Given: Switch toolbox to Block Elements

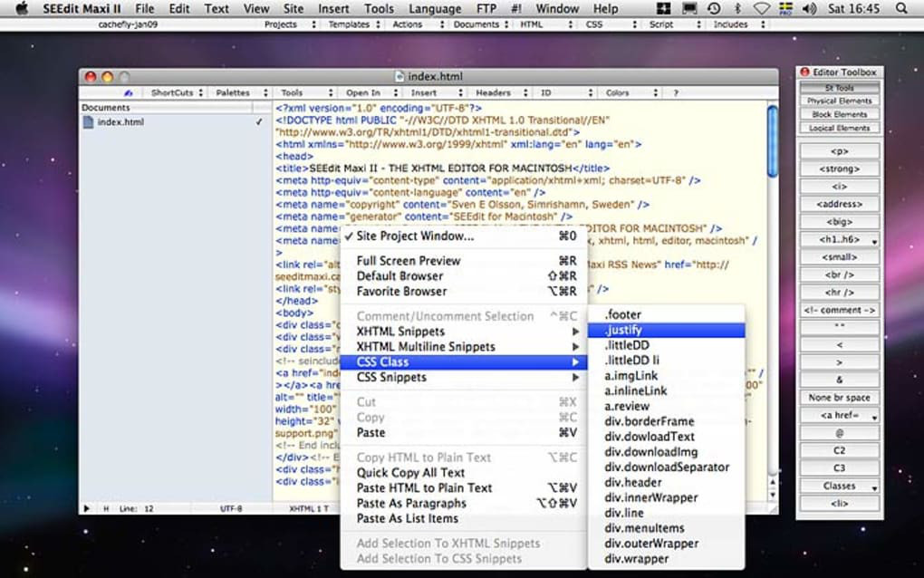Looking at the screenshot, I should 839,115.
